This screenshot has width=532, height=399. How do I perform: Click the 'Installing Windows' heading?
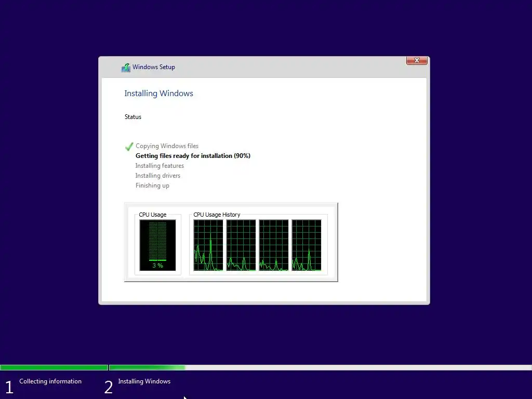tap(158, 94)
